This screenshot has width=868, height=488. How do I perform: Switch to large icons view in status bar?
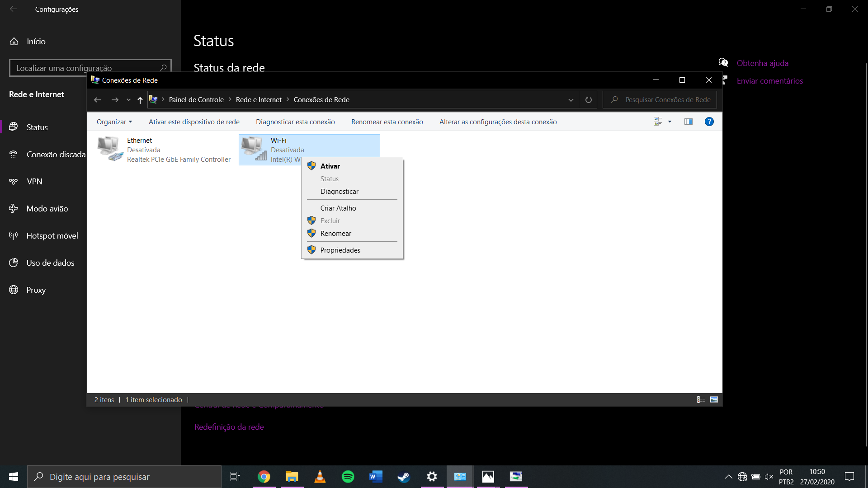click(x=714, y=399)
